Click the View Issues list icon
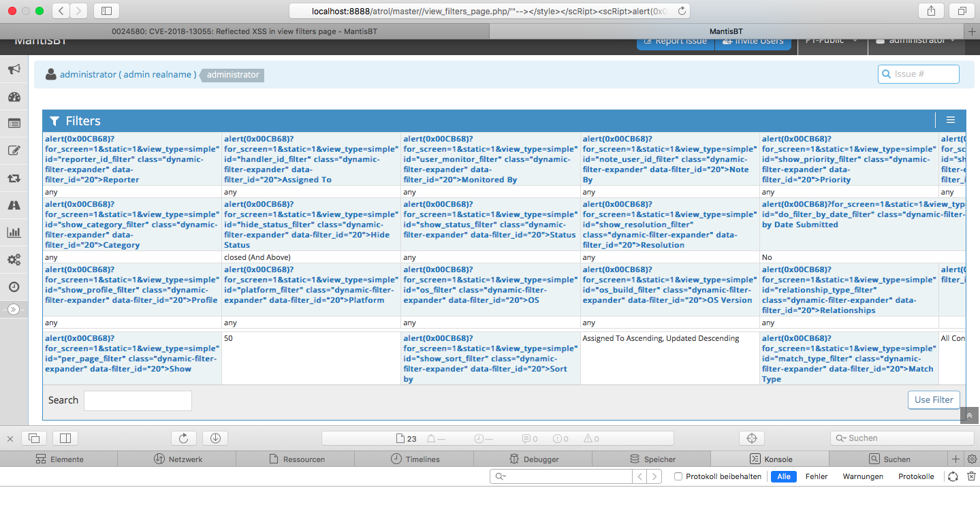The height and width of the screenshot is (524, 980). click(14, 124)
